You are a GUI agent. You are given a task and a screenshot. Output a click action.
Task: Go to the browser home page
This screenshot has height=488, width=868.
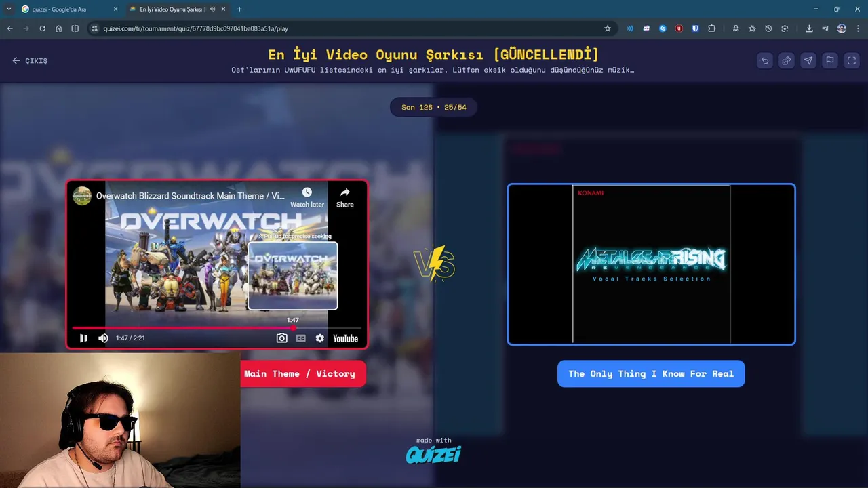pos(58,28)
